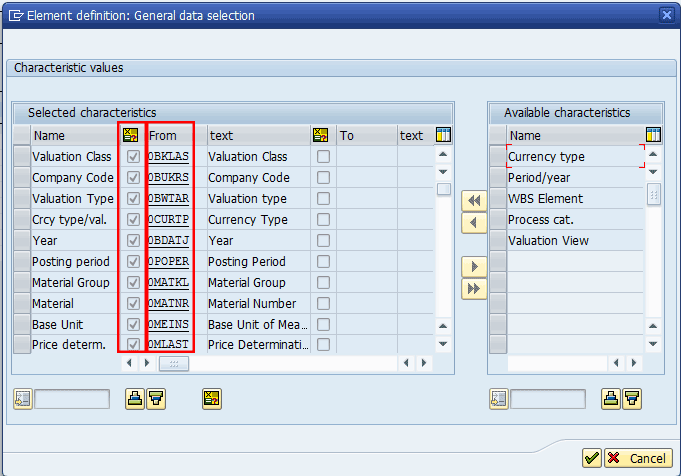Check the second variable box for Year
Screen dimensions: 681x476
click(323, 241)
